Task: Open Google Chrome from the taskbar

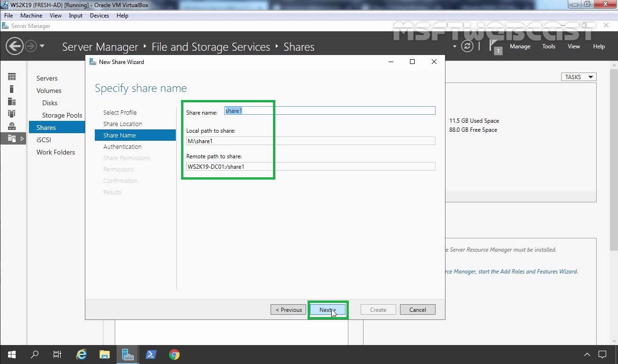Action: 174,354
